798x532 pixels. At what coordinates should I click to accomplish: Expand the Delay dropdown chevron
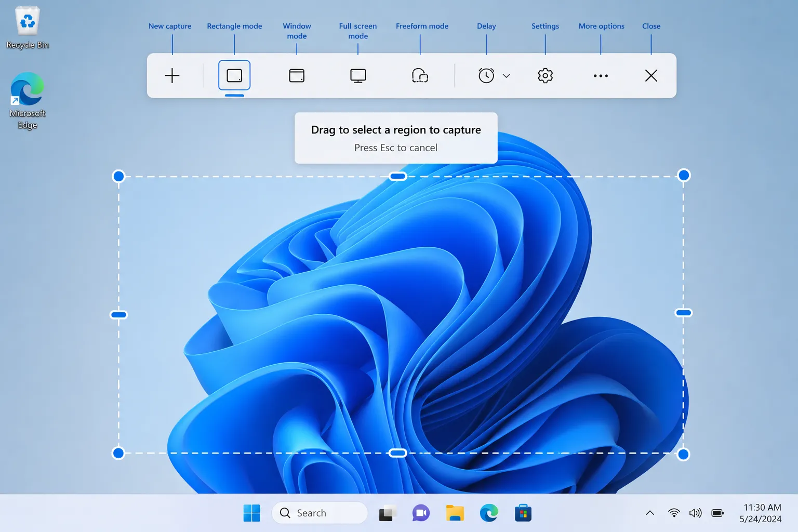pos(507,76)
